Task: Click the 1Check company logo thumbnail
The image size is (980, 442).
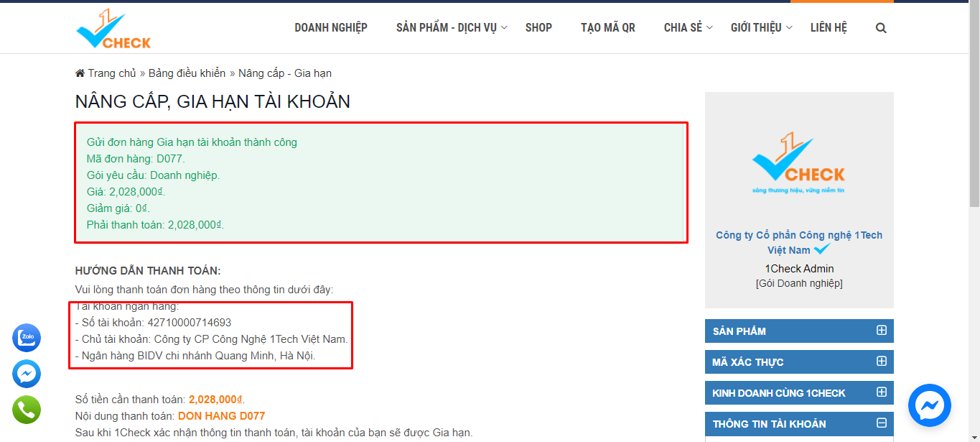Action: pos(799,163)
